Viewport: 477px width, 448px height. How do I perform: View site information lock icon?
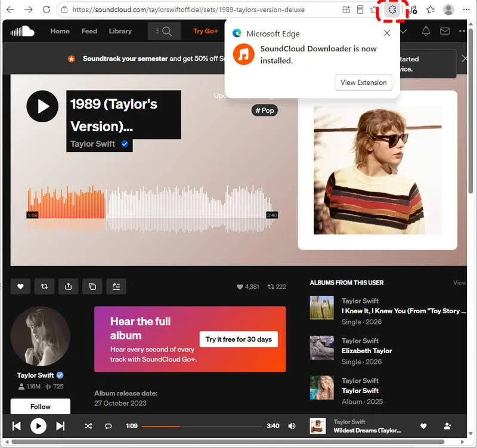64,10
